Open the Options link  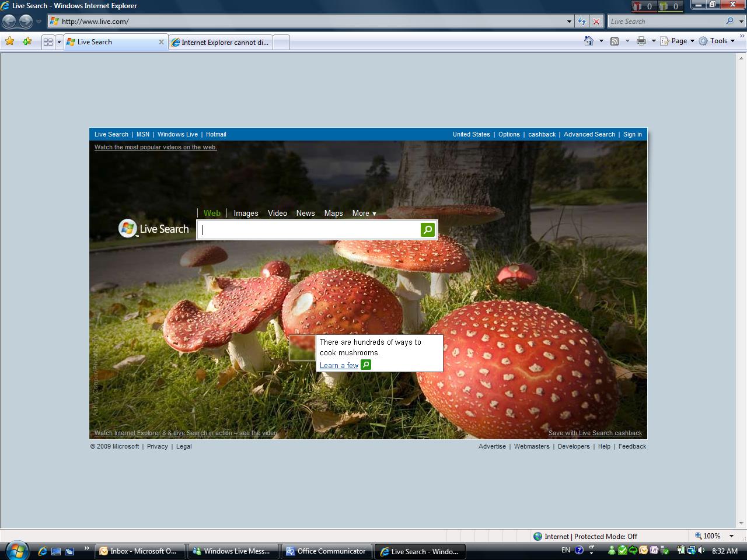coord(509,134)
